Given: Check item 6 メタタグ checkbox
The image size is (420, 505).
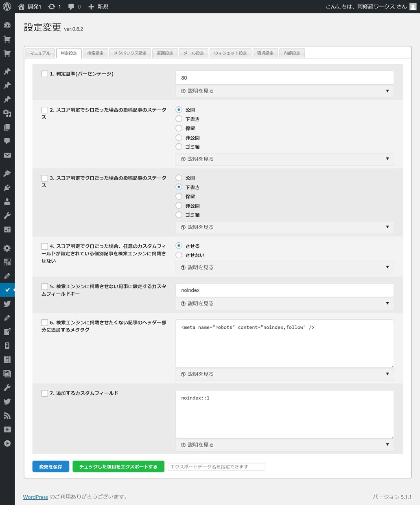Looking at the screenshot, I should (45, 323).
